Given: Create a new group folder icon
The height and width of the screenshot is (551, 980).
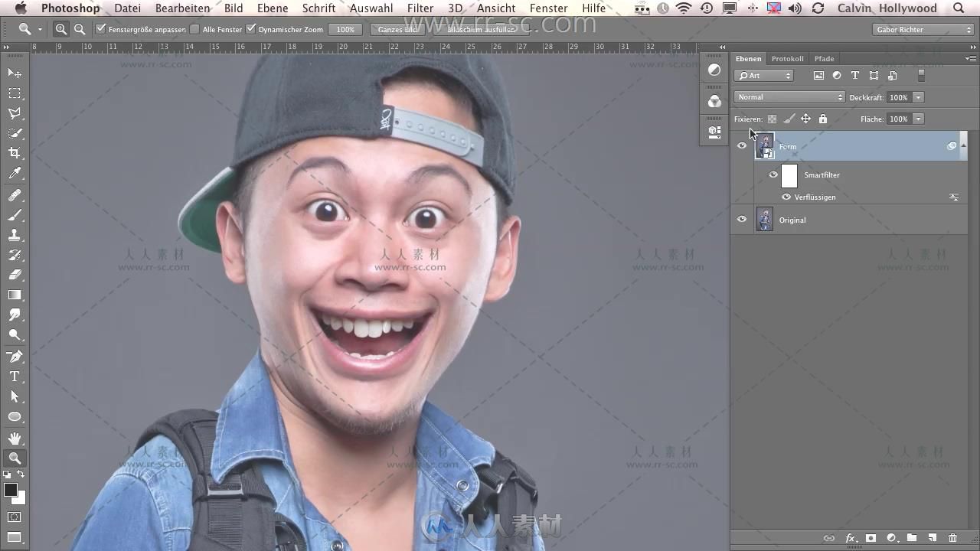Looking at the screenshot, I should click(x=912, y=538).
